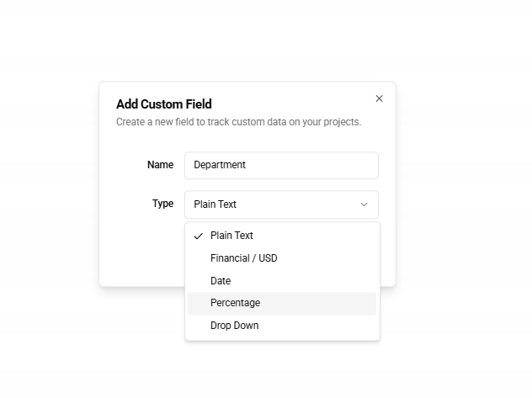This screenshot has height=398, width=532.
Task: Click the Type field label
Action: pyautogui.click(x=162, y=204)
